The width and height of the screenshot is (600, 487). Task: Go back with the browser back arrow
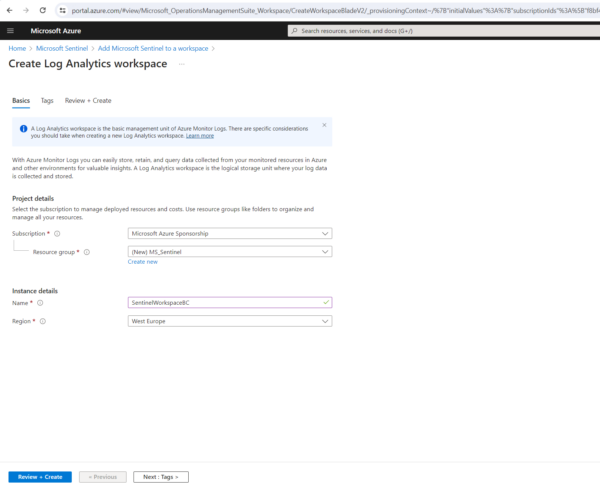10,10
